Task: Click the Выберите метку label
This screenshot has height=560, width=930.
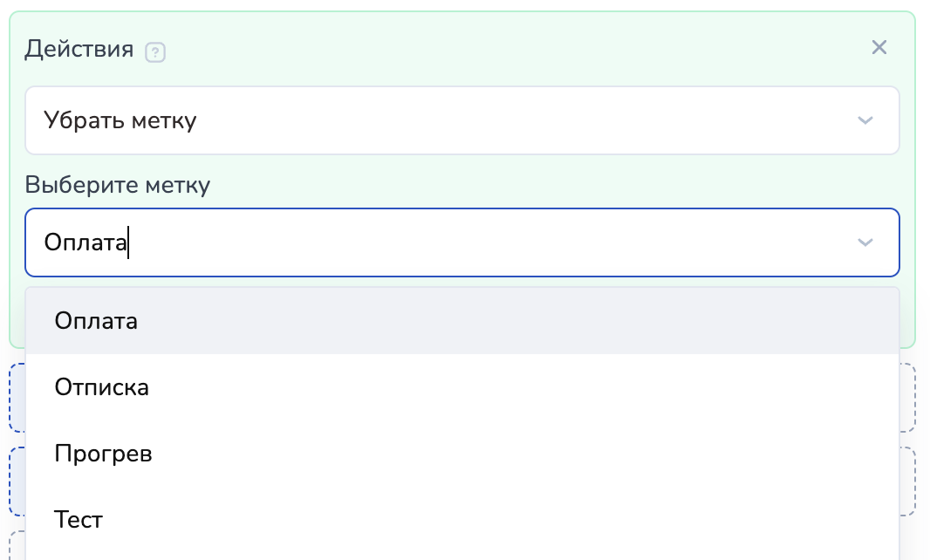Action: click(118, 185)
